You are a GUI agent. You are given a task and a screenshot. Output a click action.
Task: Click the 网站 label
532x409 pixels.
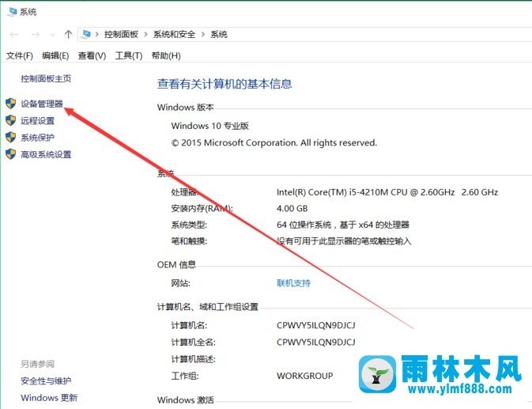pos(180,283)
